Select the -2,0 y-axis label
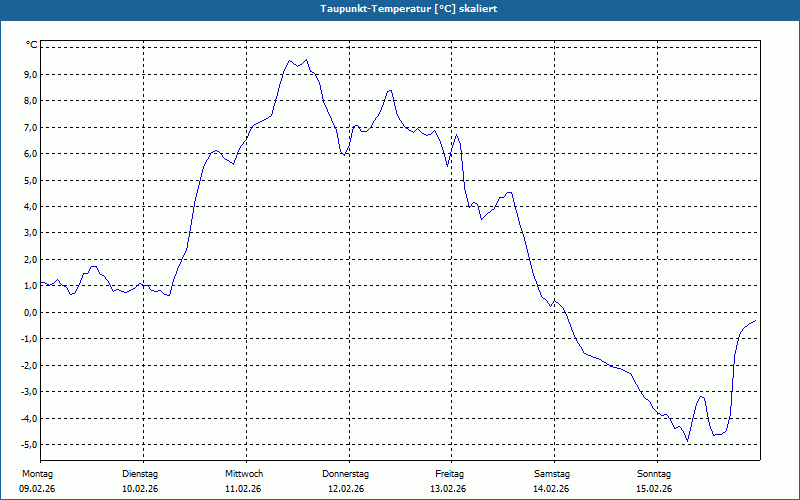Image resolution: width=800 pixels, height=500 pixels. 30,365
